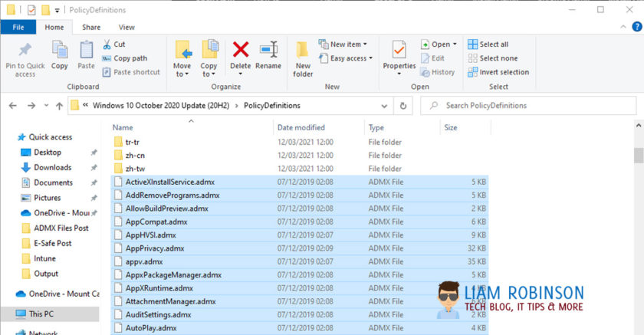Select ActiveXInstallService.admx file
Viewport: 644px width, 335px height.
pos(300,182)
